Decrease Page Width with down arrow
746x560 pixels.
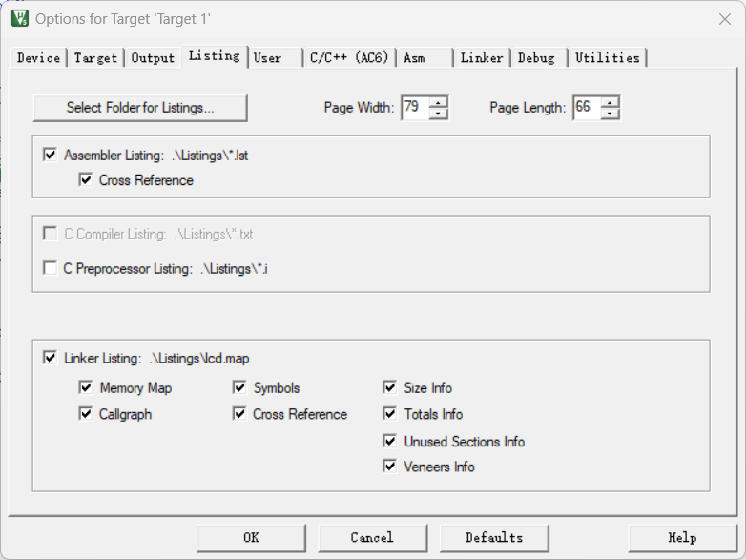438,114
